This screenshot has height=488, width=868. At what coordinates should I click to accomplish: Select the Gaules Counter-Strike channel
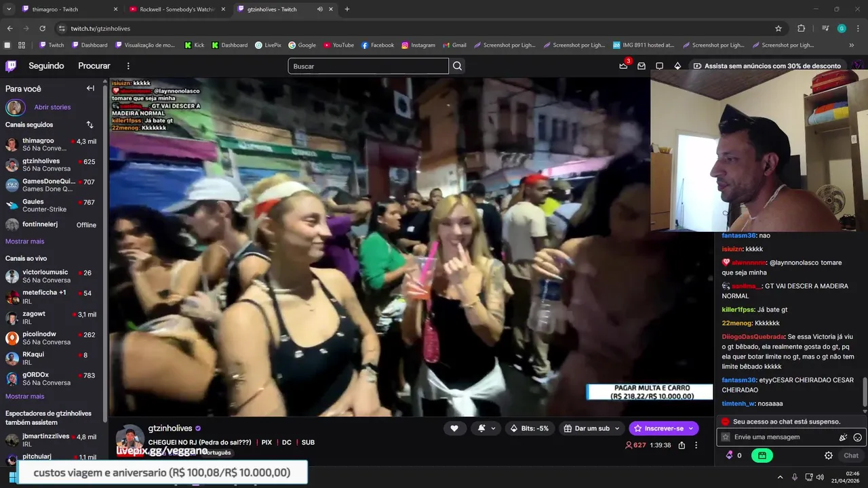(x=51, y=205)
